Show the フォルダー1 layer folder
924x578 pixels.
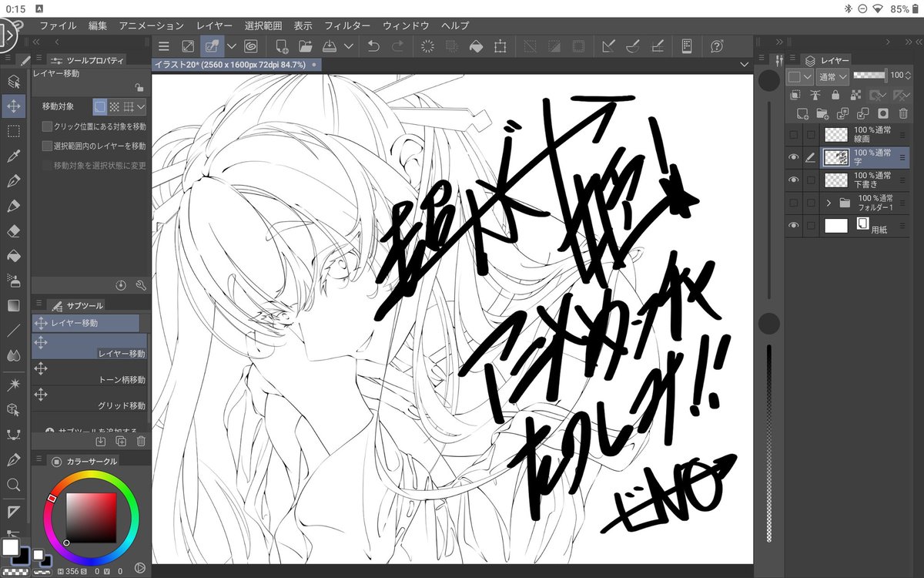point(794,203)
